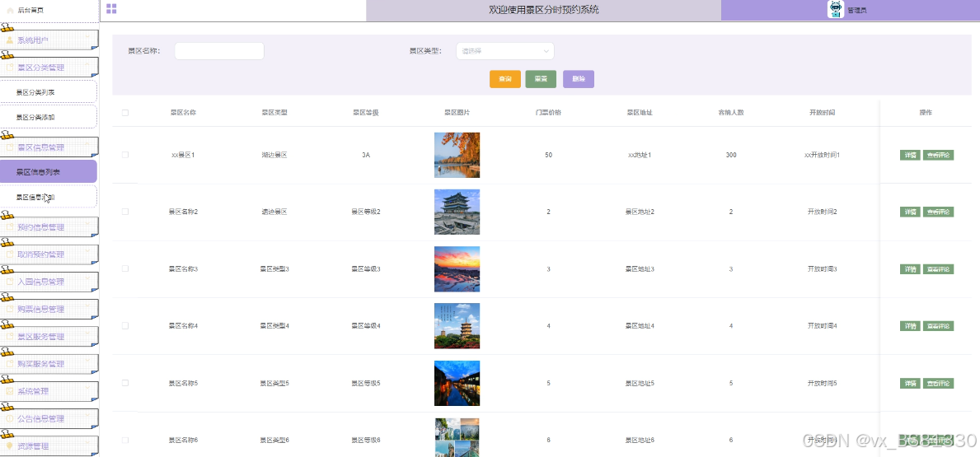
Task: Expand the 取消预约管理 menu arrow
Action: coord(87,251)
